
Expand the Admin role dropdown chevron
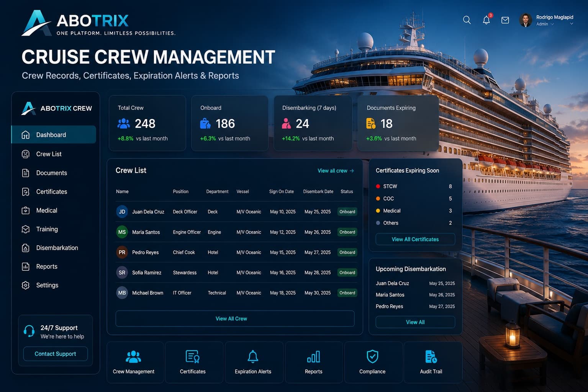click(x=552, y=24)
